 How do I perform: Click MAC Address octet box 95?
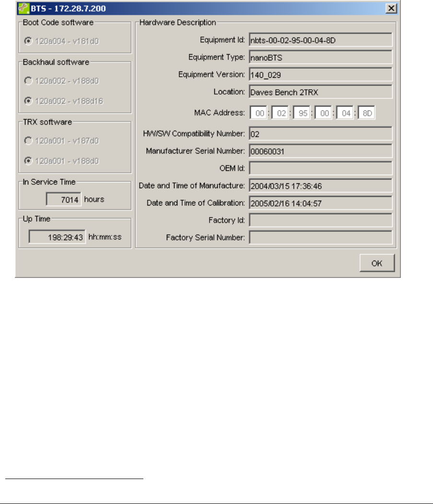tap(302, 113)
